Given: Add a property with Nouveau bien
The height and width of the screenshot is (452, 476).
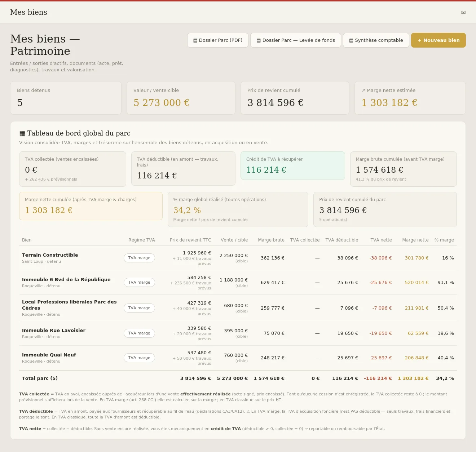Looking at the screenshot, I should 438,40.
